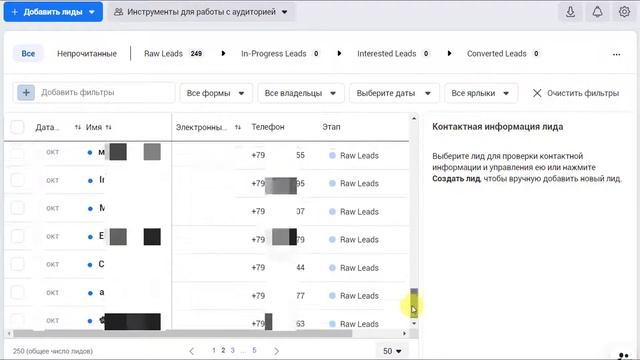The width and height of the screenshot is (640, 360).
Task: Go to page 1
Action: (213, 350)
